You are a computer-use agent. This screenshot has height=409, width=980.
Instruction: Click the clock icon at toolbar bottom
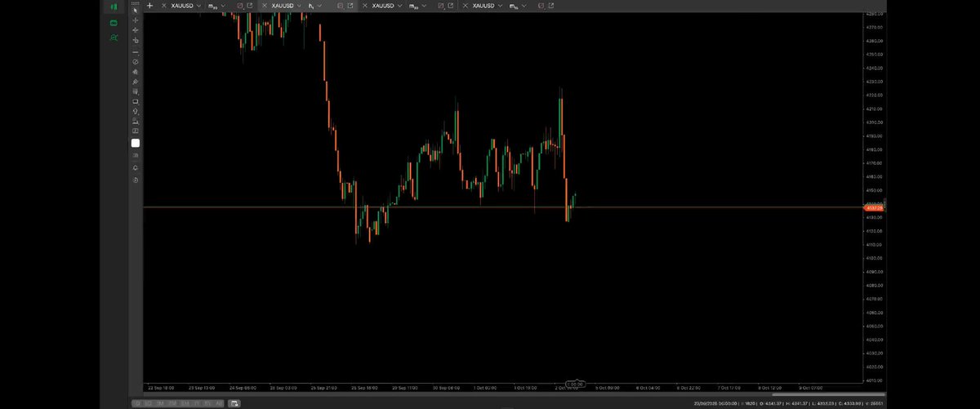tap(136, 180)
